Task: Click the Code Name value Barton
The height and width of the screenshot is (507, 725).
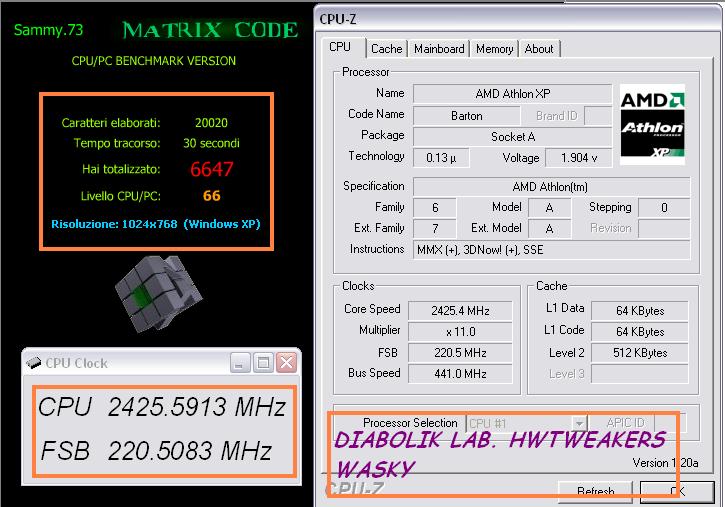Action: coord(467,116)
